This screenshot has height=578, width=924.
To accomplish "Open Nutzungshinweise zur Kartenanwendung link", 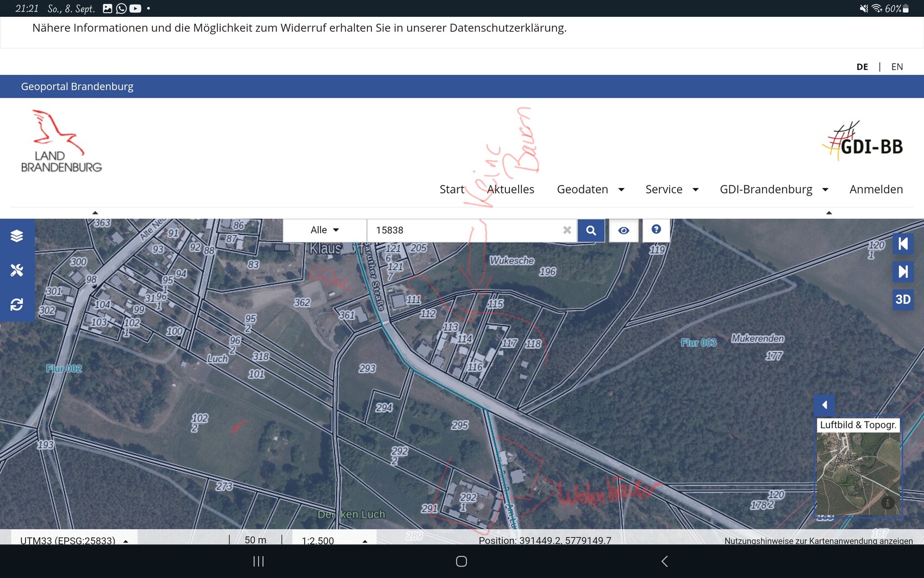I will 818,541.
